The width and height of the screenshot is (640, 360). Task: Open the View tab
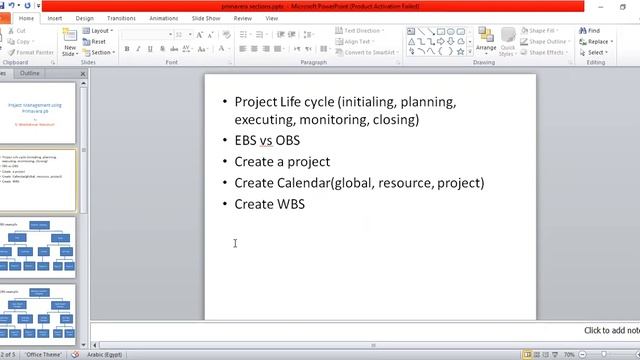271,18
